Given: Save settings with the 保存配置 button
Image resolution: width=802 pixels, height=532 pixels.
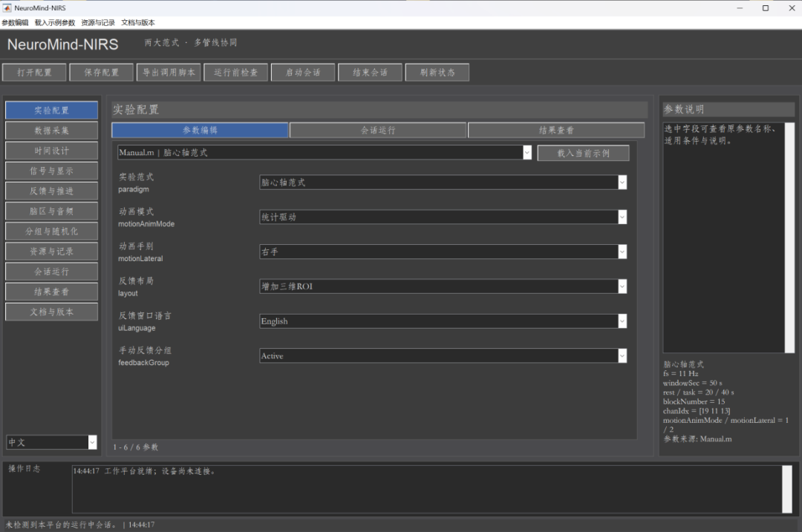Looking at the screenshot, I should pos(101,73).
